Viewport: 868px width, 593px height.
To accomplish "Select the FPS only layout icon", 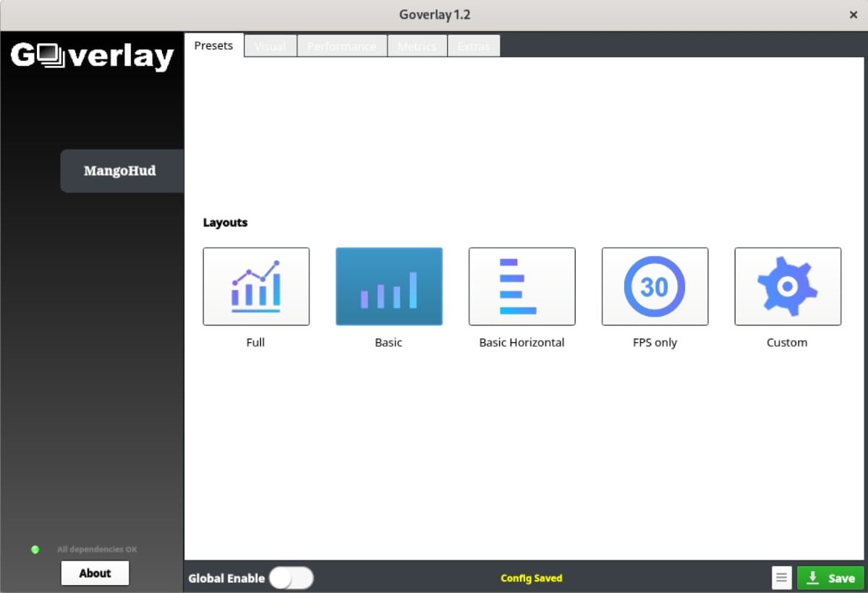I will tap(655, 286).
